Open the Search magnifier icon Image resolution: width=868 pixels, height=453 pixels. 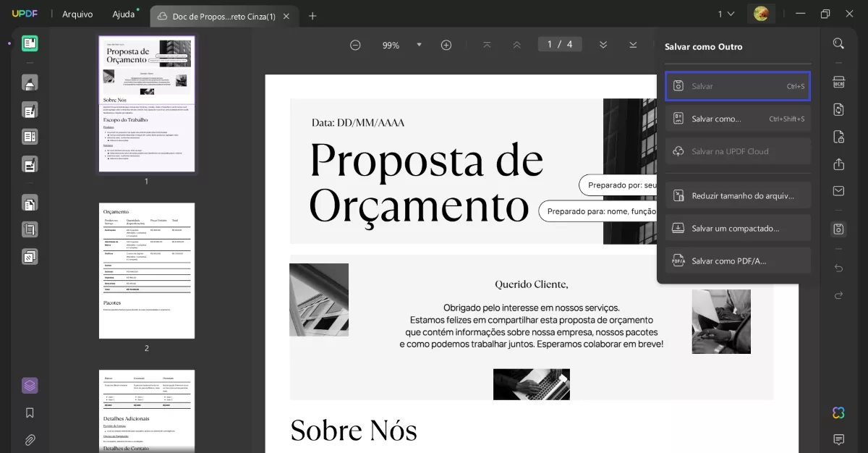pos(838,43)
